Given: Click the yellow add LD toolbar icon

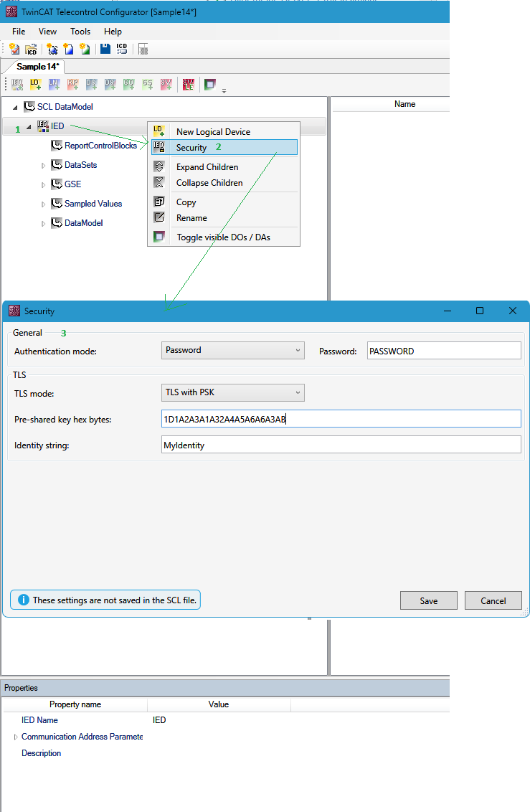Looking at the screenshot, I should point(35,84).
